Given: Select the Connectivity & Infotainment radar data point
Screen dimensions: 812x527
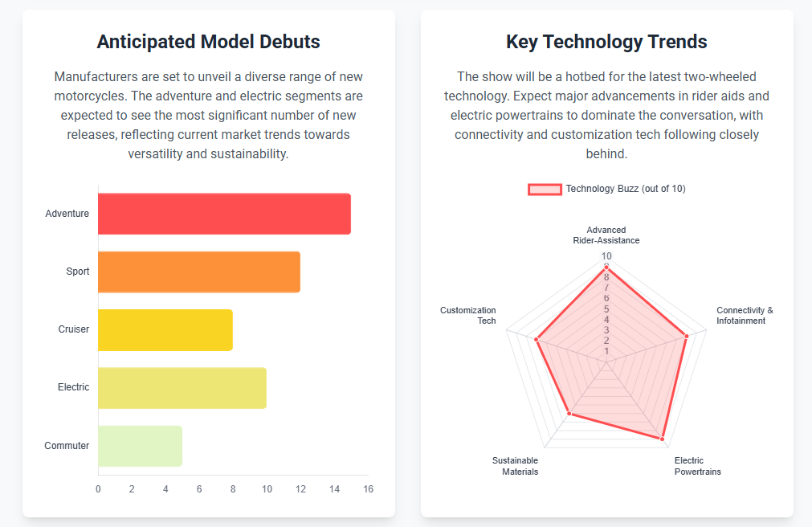Looking at the screenshot, I should click(x=687, y=336).
